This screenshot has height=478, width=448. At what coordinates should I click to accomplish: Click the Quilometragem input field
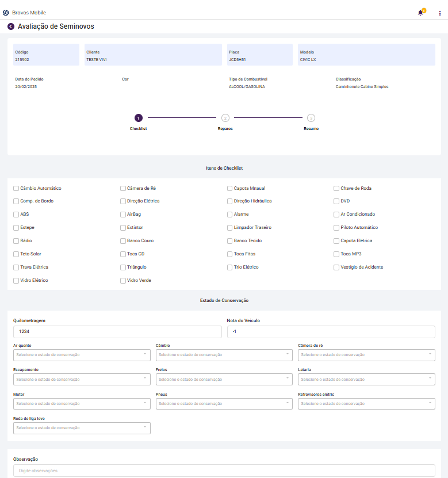coord(117,332)
